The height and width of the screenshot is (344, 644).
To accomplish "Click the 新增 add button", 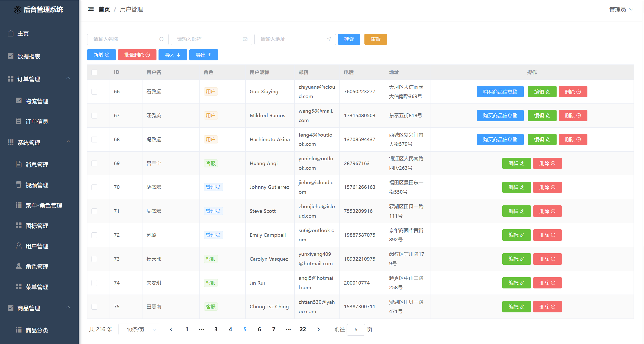I will click(x=101, y=55).
